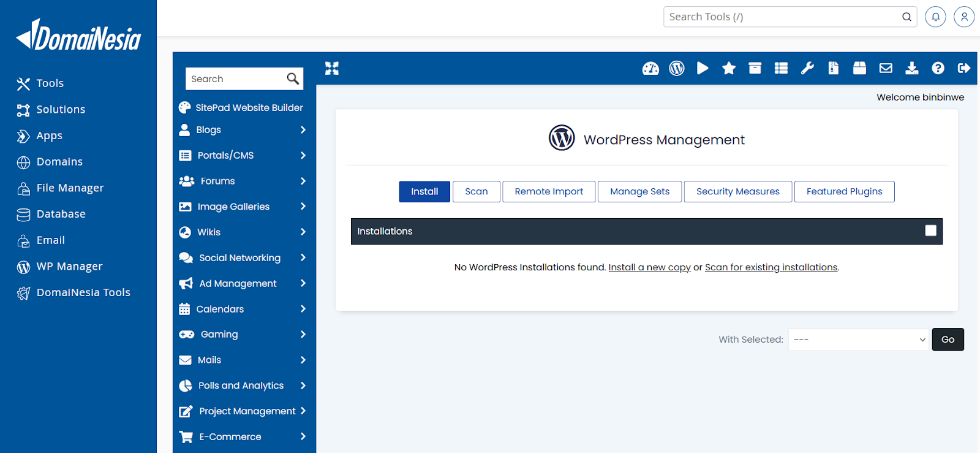Open email settings envelope icon
980x453 pixels.
click(886, 68)
